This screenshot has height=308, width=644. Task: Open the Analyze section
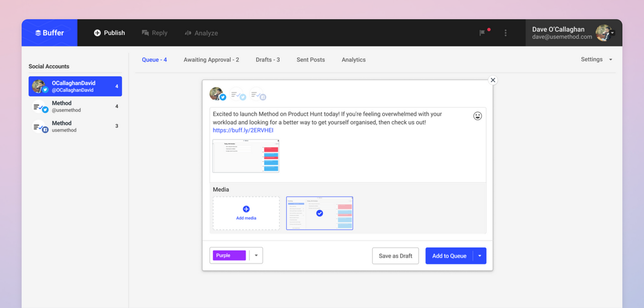[x=201, y=33]
